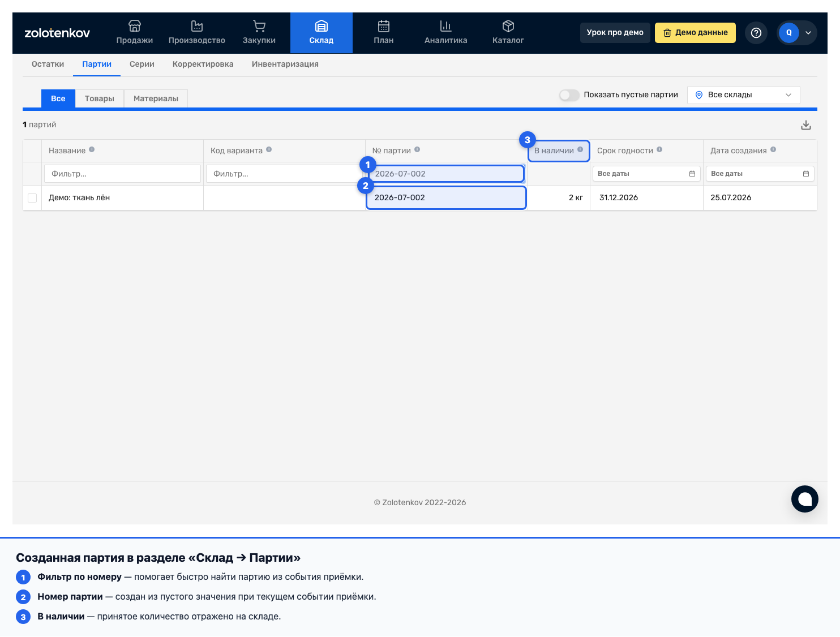
Task: Open Срок годности date filter
Action: coord(646,174)
